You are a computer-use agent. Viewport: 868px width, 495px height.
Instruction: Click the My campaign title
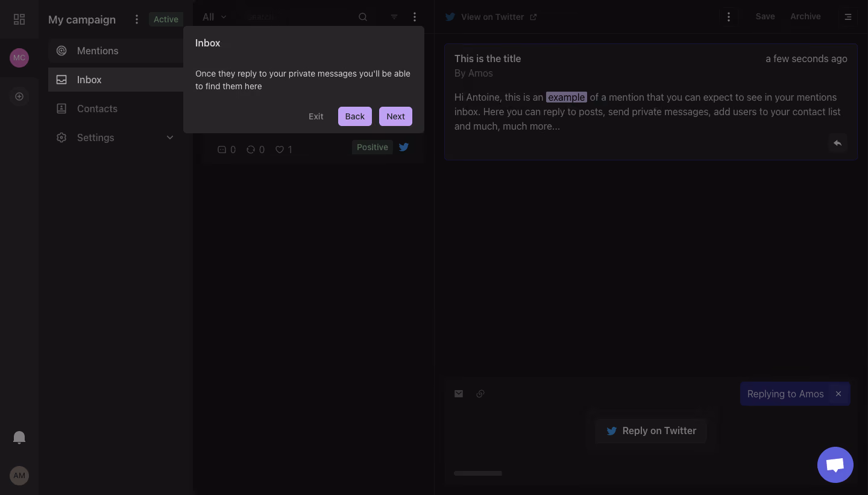82,19
